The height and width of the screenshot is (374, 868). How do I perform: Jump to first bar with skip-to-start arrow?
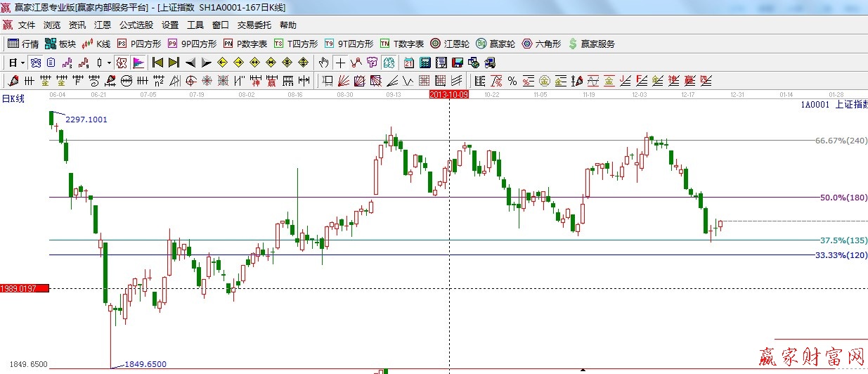click(x=158, y=63)
